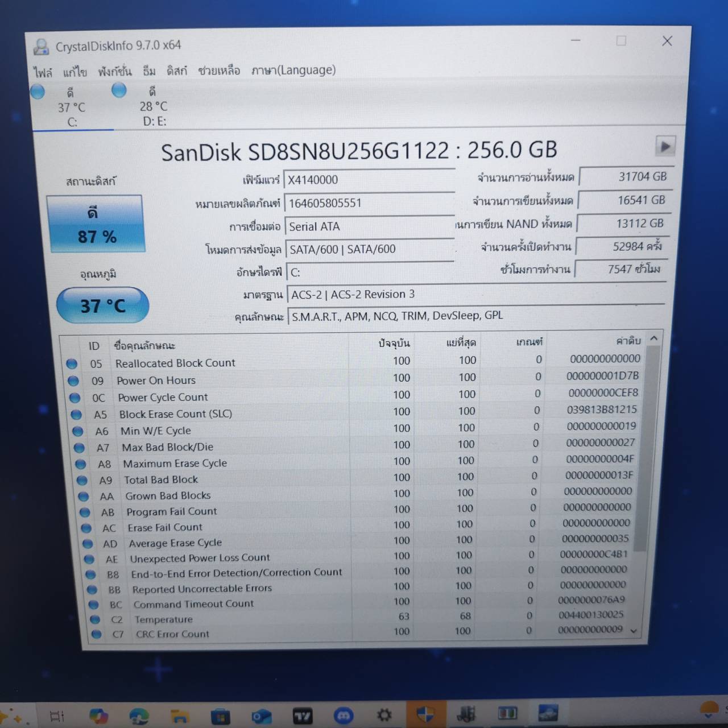Viewport: 728px width, 728px height.
Task: Click status dot for Total Bad Block
Action: [x=82, y=480]
